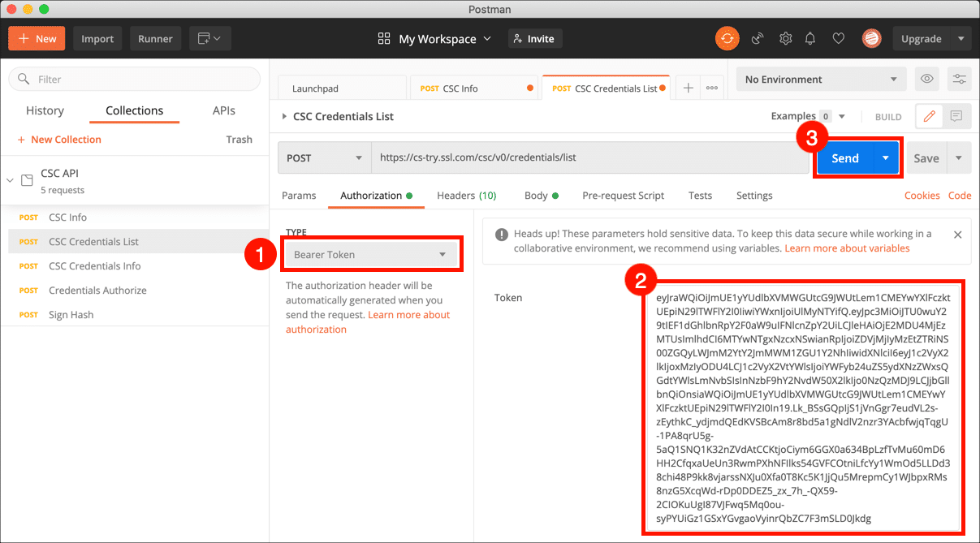The width and height of the screenshot is (980, 543).
Task: Open the comments icon beside the pencil
Action: tap(956, 117)
